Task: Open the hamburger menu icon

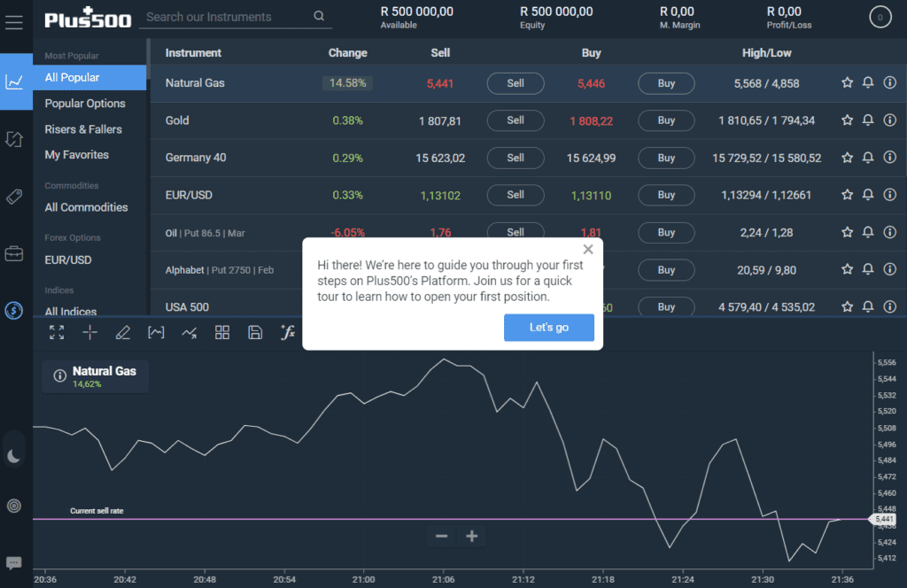Action: click(14, 22)
